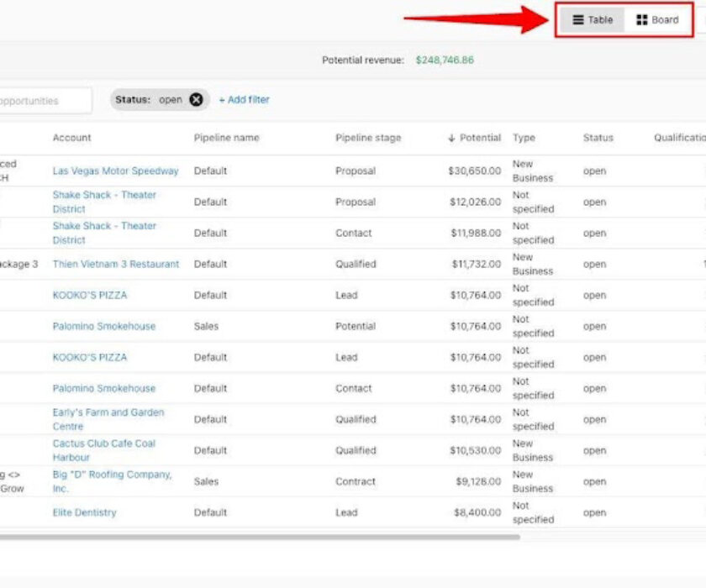Click the $11,732.00 potential cell
The width and height of the screenshot is (706, 588).
(x=477, y=264)
